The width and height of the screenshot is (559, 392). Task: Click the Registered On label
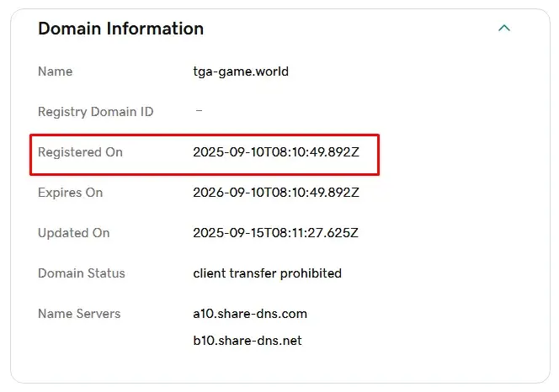coord(80,152)
